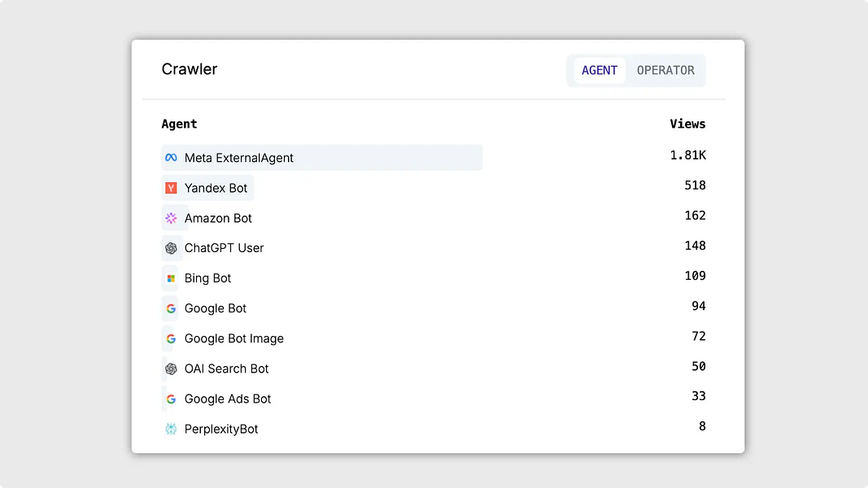Click the Amazon Bot pink icon
Viewport: 868px width, 488px height.
point(171,218)
